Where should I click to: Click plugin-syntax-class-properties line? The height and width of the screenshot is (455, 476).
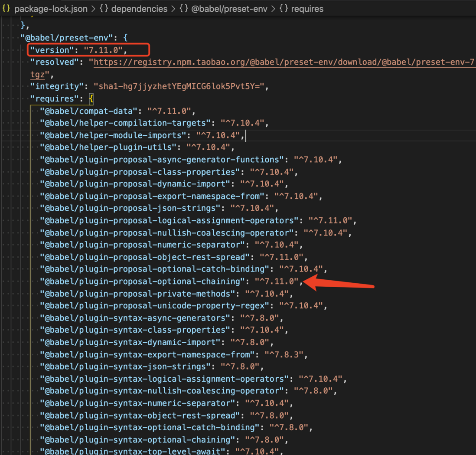pos(164,330)
